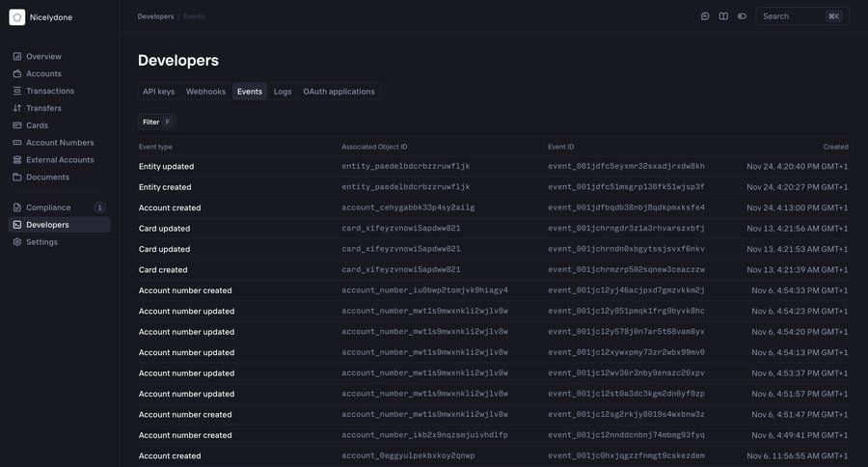The image size is (868, 467).
Task: Open Cards via its sidebar icon
Action: pos(17,125)
